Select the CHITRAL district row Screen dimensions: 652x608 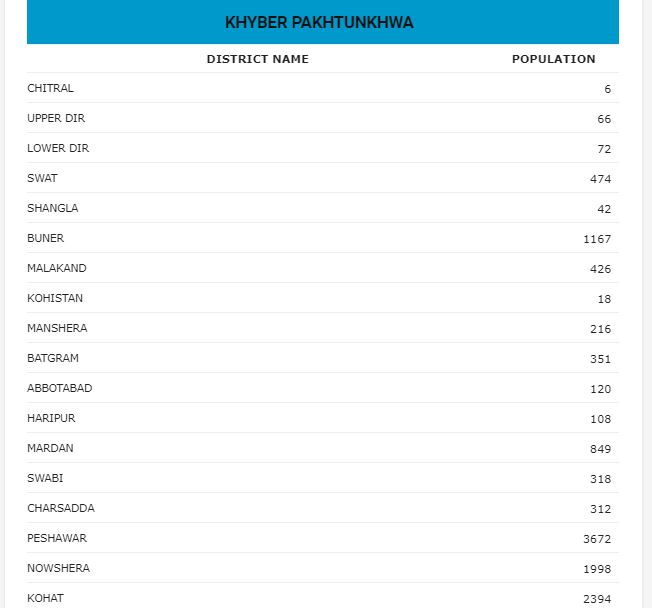(x=50, y=88)
